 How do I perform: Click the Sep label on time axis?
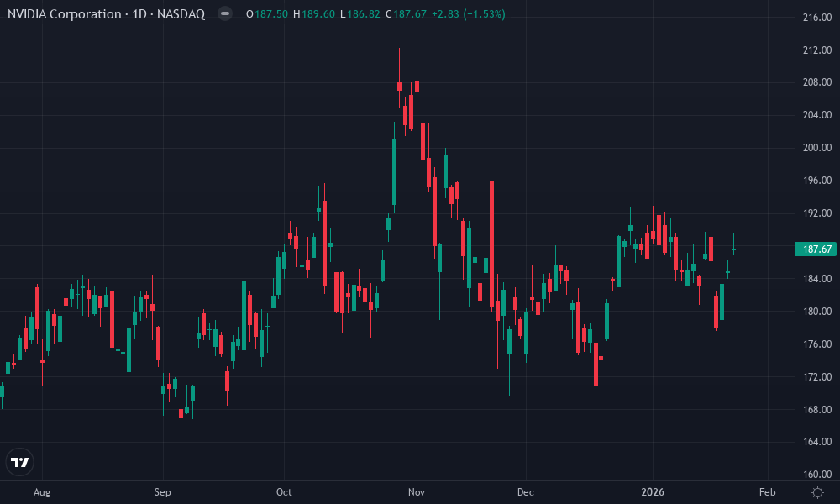click(162, 491)
